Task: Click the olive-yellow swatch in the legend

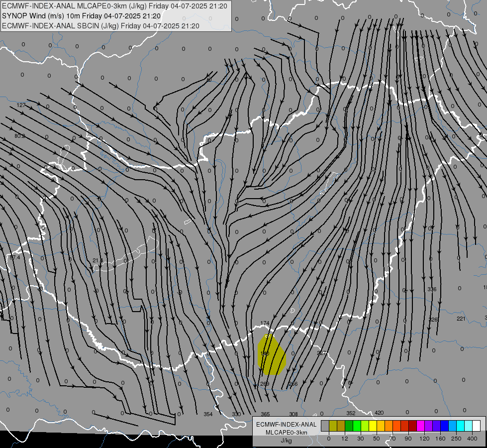Action: click(333, 426)
